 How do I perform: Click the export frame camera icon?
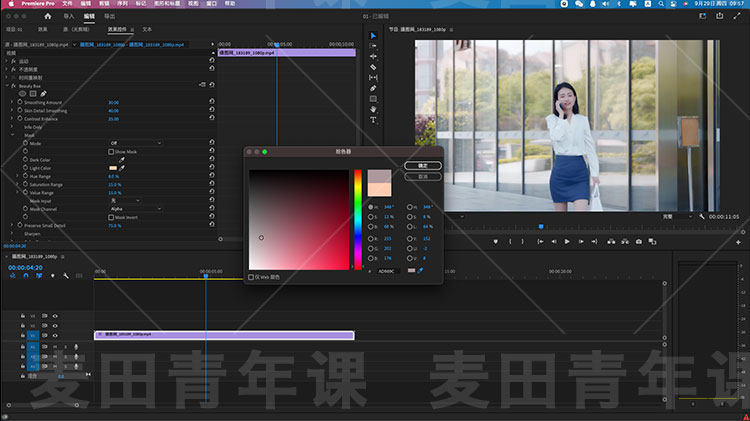pyautogui.click(x=639, y=241)
